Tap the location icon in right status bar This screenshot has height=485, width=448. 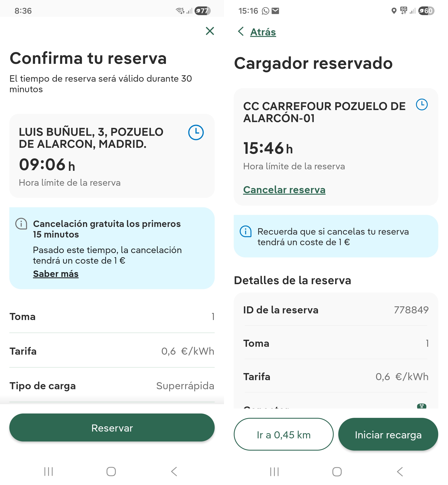(x=394, y=11)
